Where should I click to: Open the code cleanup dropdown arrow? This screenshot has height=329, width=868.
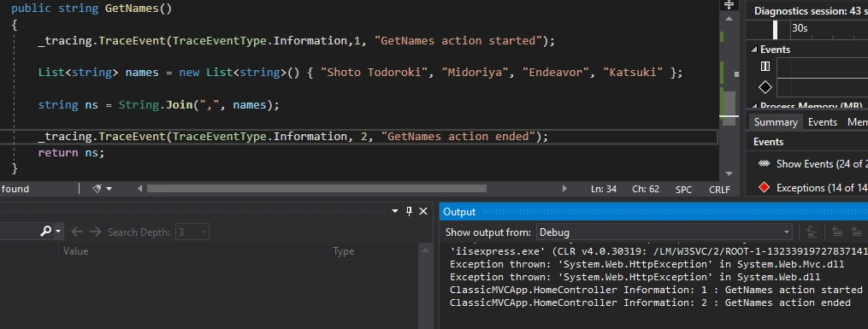tap(109, 189)
